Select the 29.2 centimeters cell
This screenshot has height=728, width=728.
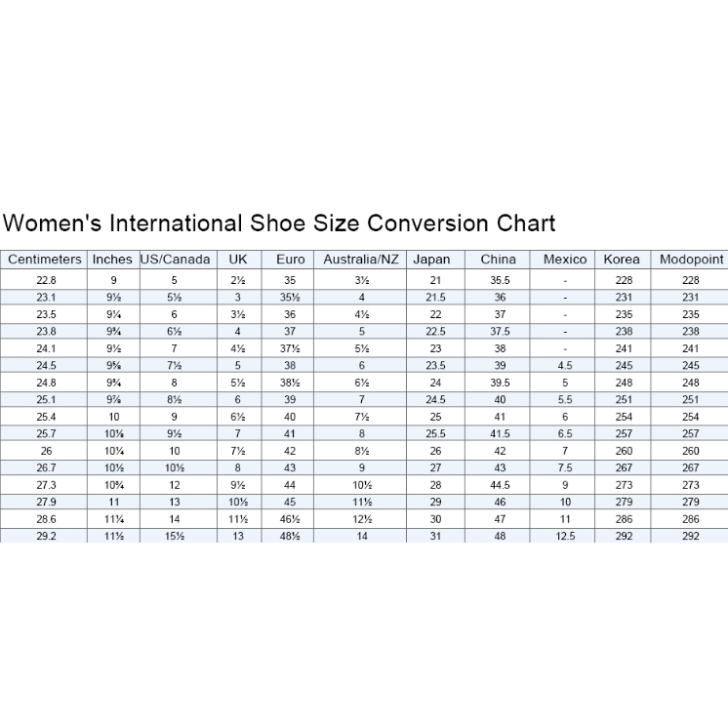pos(46,536)
